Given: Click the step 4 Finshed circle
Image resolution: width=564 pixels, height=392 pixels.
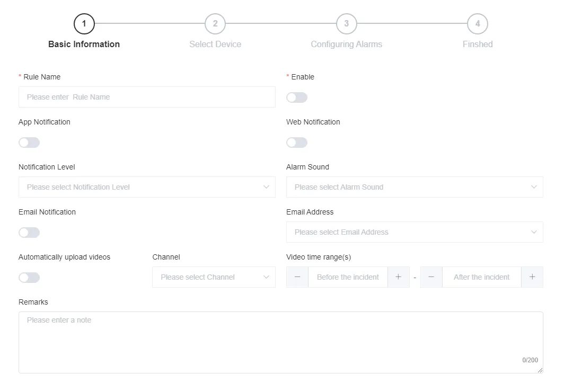Looking at the screenshot, I should coord(477,23).
